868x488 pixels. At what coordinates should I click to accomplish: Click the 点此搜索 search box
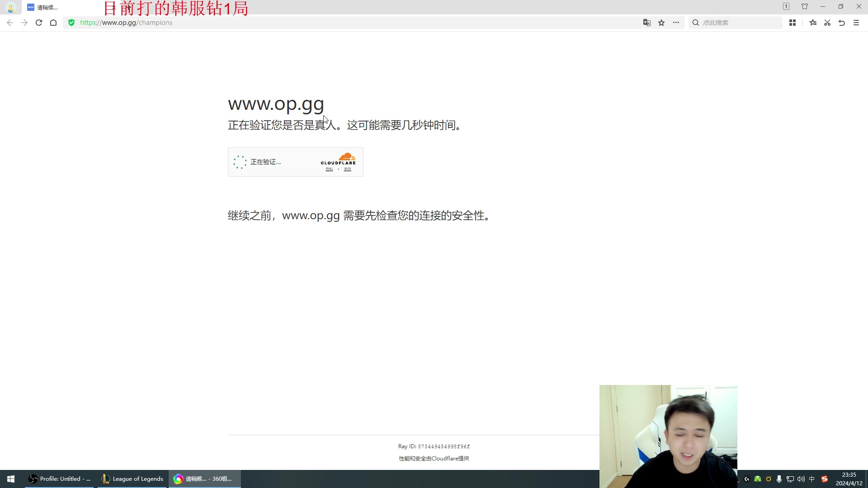736,23
